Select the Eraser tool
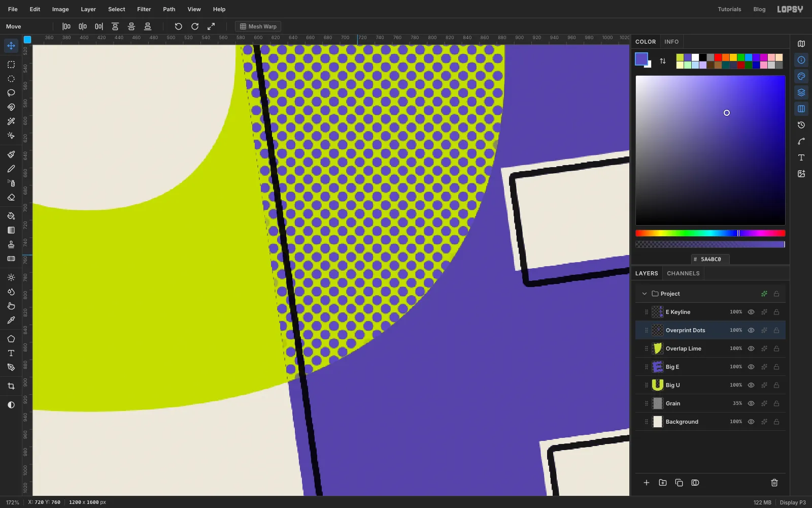812x508 pixels. tap(11, 197)
